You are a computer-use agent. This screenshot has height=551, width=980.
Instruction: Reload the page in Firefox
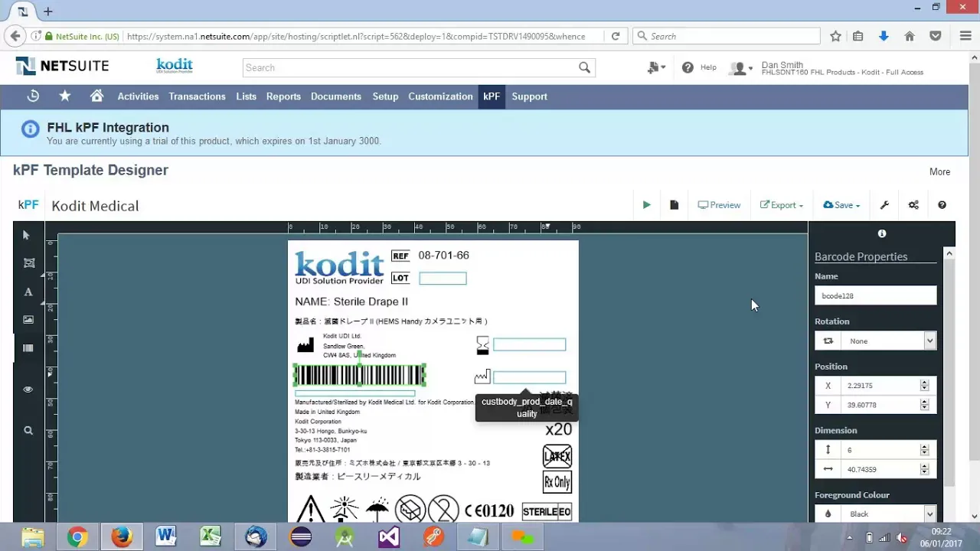pyautogui.click(x=615, y=36)
